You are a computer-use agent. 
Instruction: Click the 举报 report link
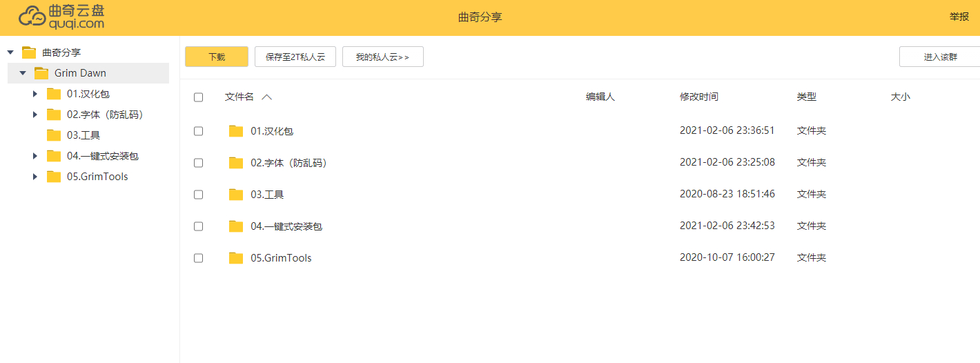coord(959,17)
